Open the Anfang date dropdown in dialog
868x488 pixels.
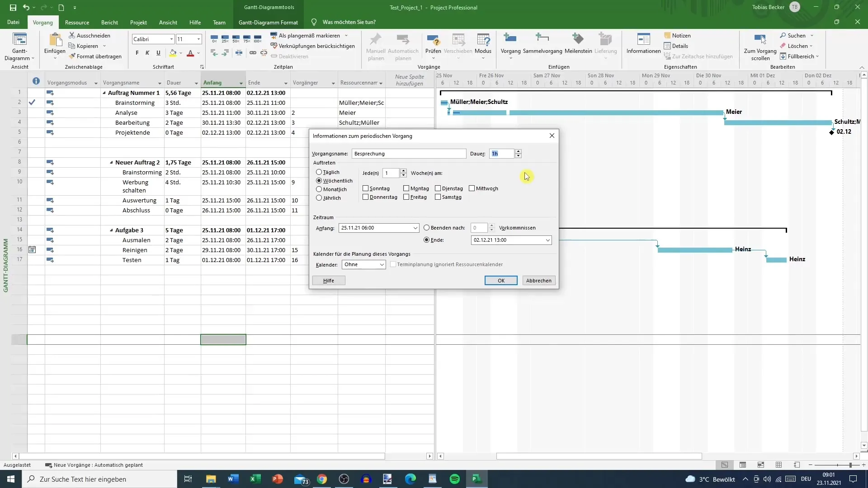(x=415, y=228)
